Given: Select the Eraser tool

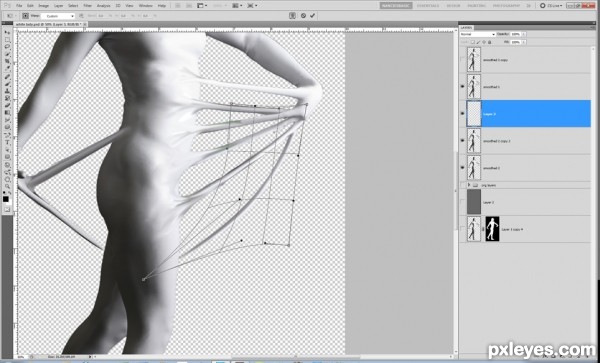Looking at the screenshot, I should 7,105.
